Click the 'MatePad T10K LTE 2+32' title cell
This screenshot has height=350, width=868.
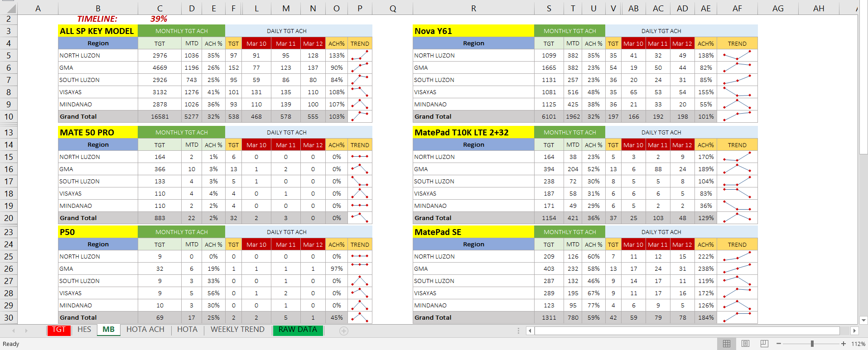coord(473,132)
